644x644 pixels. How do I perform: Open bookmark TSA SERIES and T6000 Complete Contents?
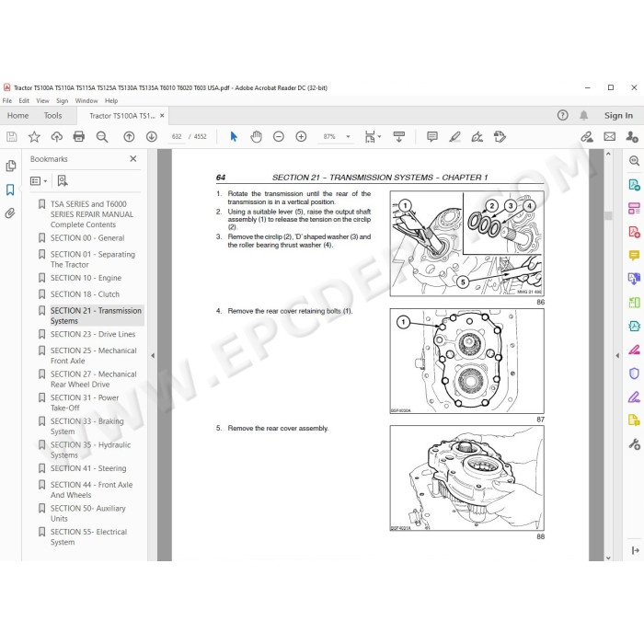92,214
